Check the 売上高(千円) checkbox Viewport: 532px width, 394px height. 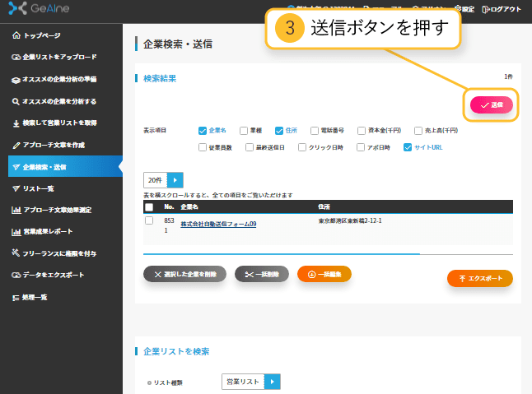[x=418, y=131]
